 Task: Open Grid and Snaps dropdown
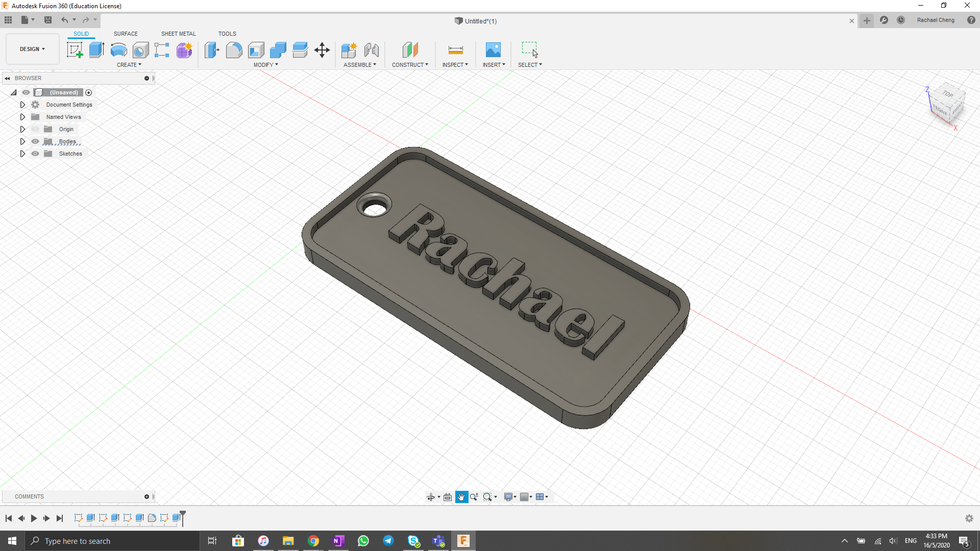click(x=526, y=497)
